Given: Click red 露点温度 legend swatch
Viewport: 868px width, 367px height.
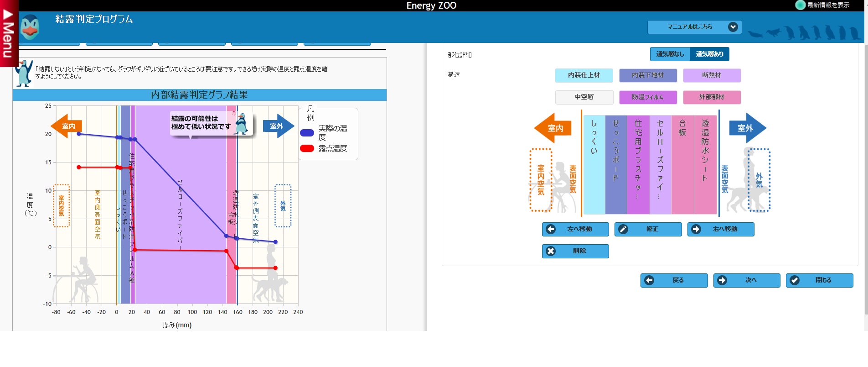Looking at the screenshot, I should (x=307, y=148).
